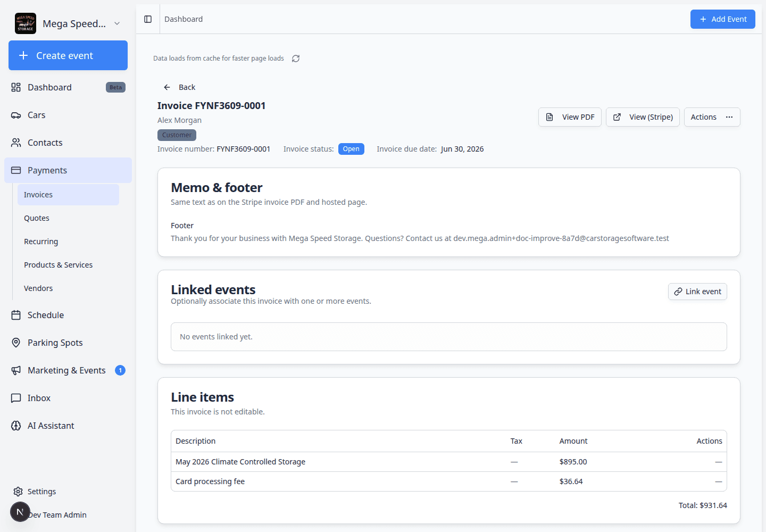Click the due date Jun 30, 2026

[462, 149]
